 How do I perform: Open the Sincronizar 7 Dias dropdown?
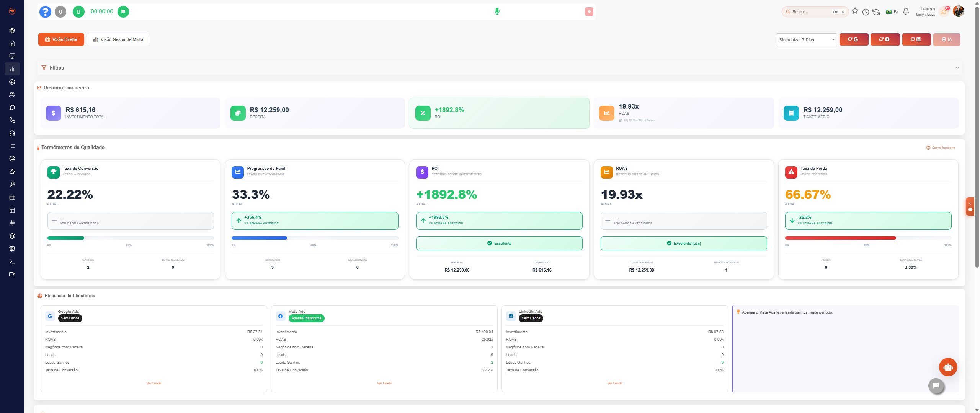coord(807,40)
